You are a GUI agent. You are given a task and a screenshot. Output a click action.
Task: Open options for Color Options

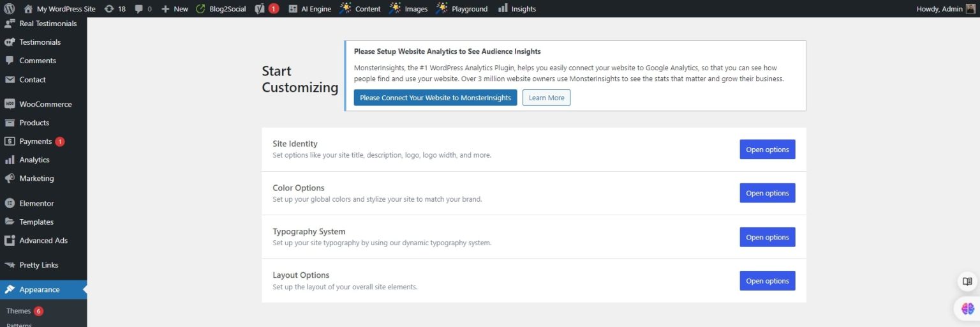pos(767,193)
